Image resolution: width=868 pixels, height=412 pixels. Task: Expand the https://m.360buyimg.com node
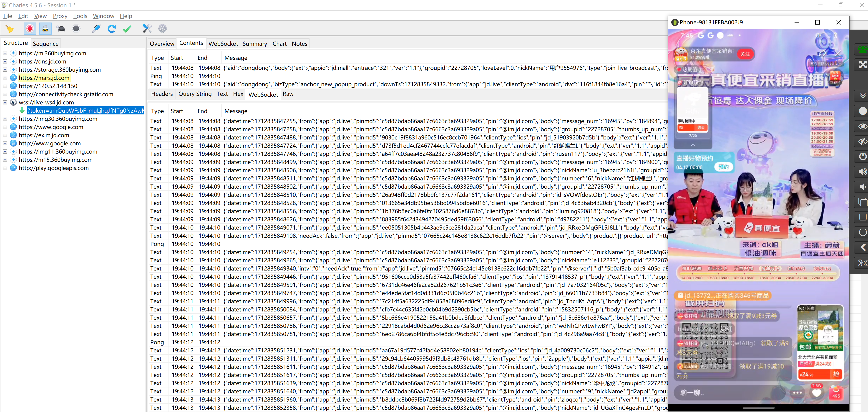pyautogui.click(x=5, y=53)
